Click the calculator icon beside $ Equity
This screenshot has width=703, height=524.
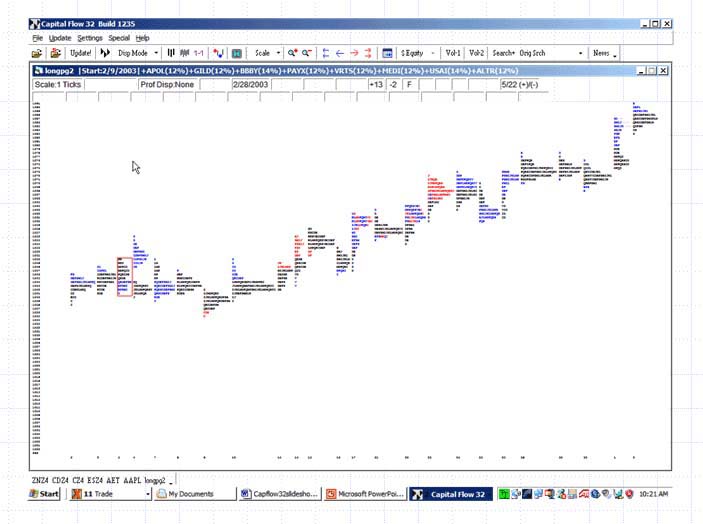click(387, 53)
